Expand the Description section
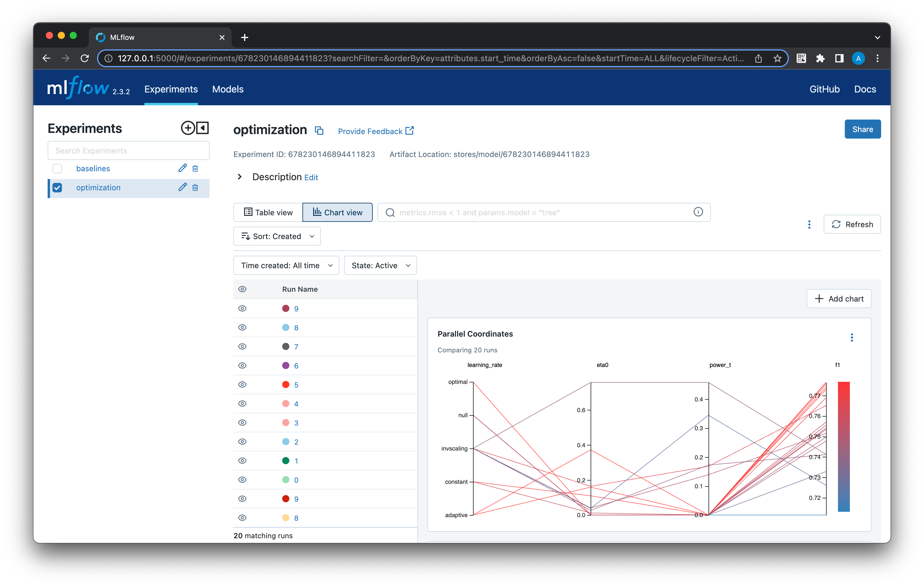924x587 pixels. [x=240, y=177]
